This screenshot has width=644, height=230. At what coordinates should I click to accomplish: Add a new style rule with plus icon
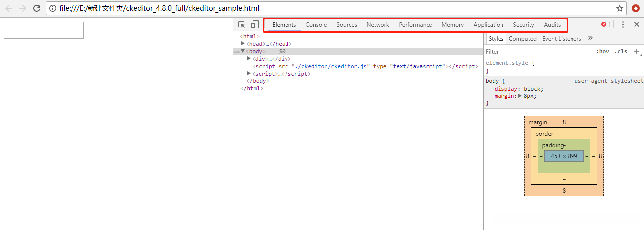pyautogui.click(x=637, y=51)
